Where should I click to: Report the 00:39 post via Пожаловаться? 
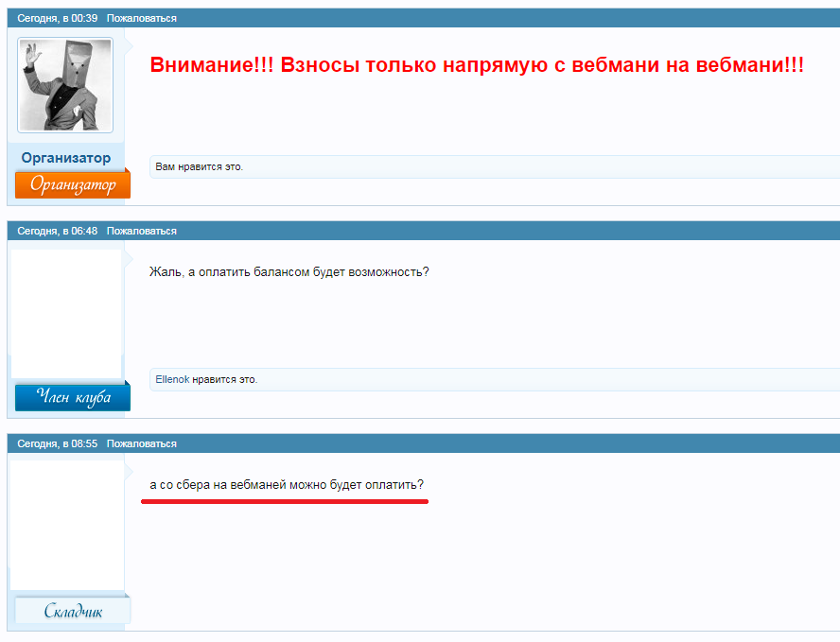141,18
